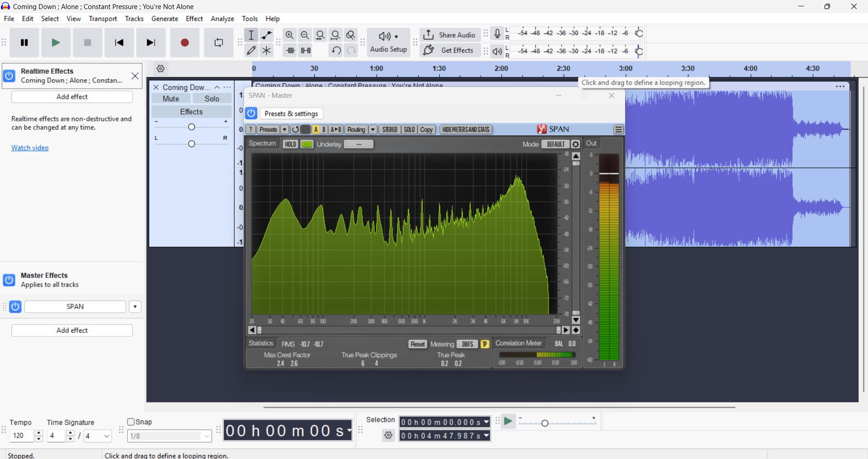This screenshot has height=459, width=868.
Task: Click the Record button
Action: [185, 43]
